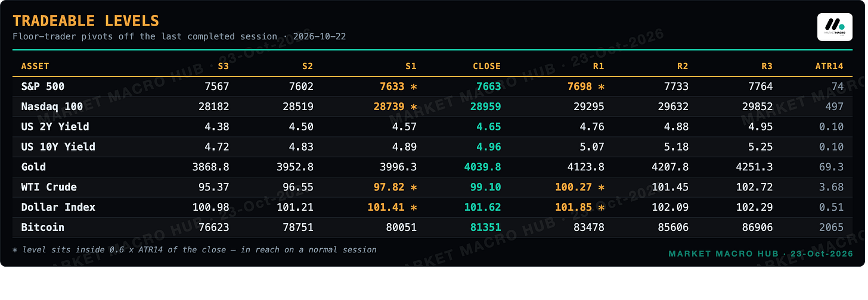Click WTI Crude R1 value 100.27
This screenshot has height=300, width=868.
(573, 187)
